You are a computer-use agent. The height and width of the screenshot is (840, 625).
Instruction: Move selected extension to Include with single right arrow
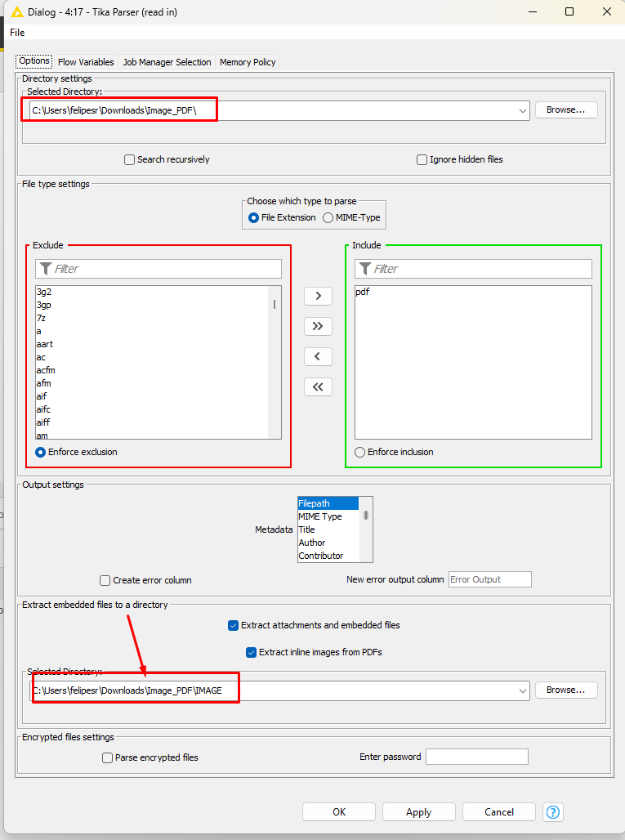click(318, 297)
